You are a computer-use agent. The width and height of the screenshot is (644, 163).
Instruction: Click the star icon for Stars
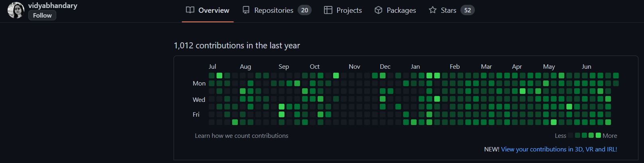click(433, 10)
